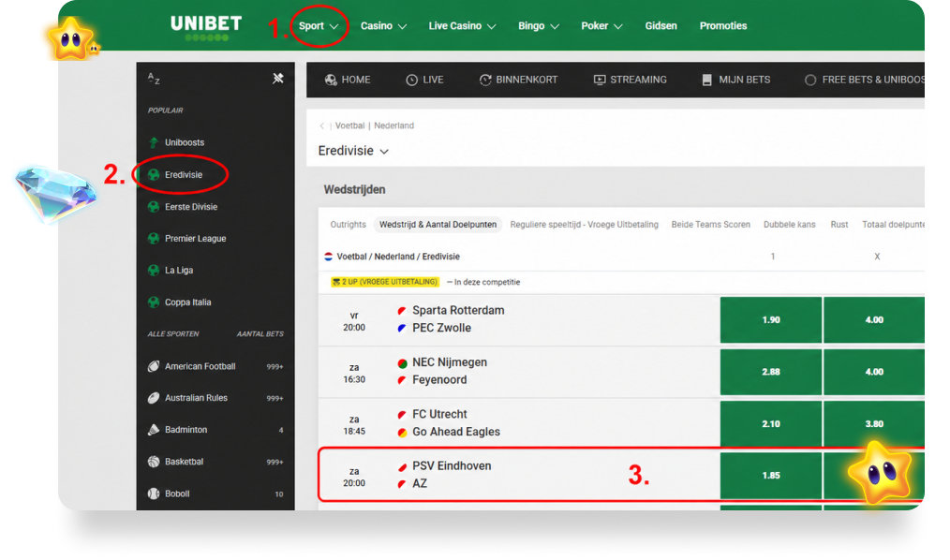Open Uniboosts from sidebar
950x560 pixels.
185,142
